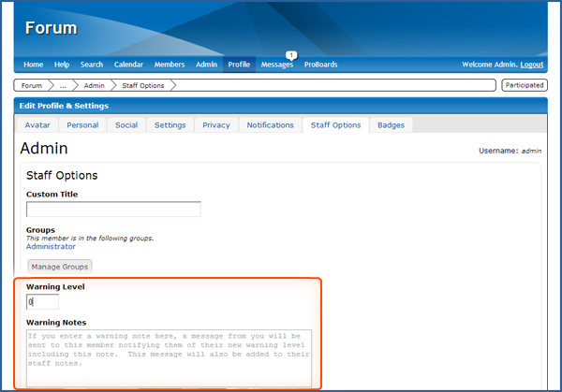Switch to the Privacy tab

[x=216, y=125]
